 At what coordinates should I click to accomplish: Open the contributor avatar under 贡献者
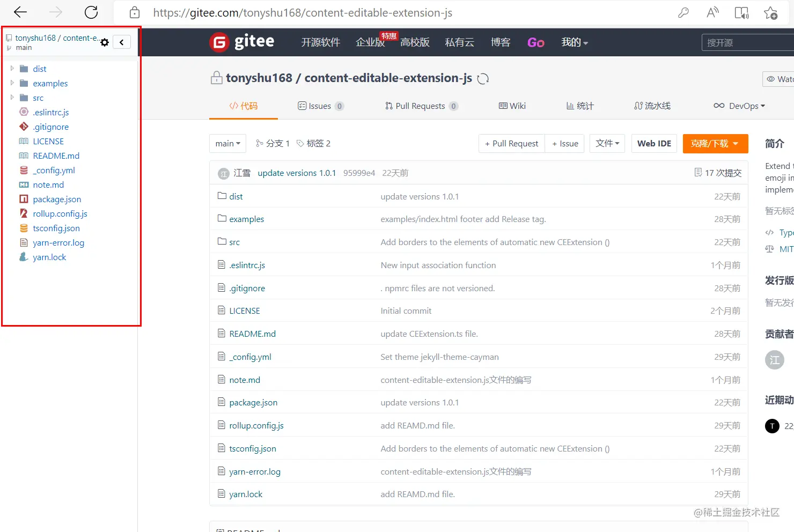[x=775, y=360]
